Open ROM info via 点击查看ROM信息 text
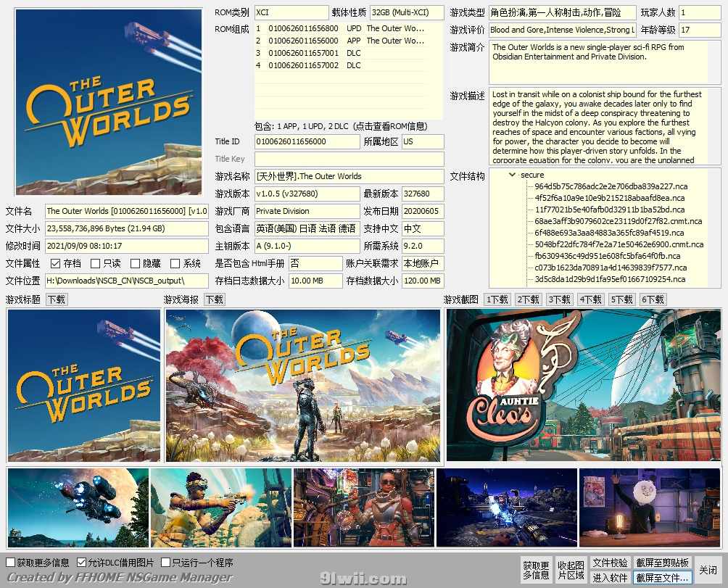Screen dimensions: 728x588 click(390, 126)
